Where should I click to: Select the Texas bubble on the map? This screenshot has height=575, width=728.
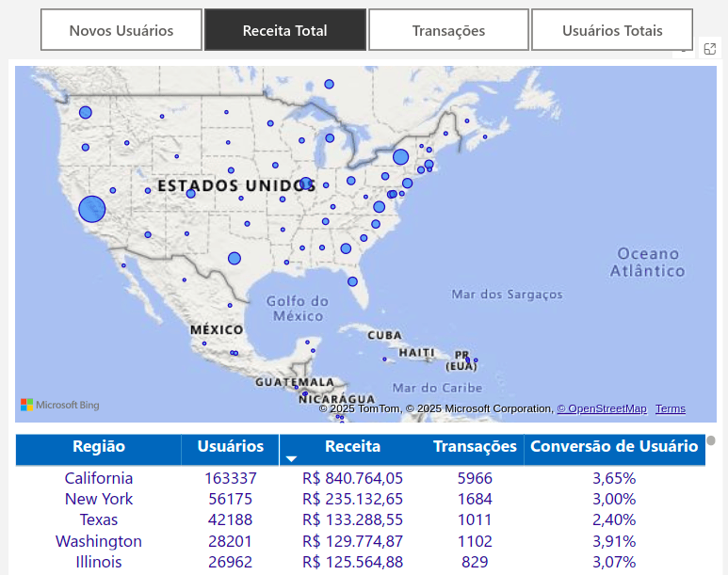pyautogui.click(x=235, y=258)
